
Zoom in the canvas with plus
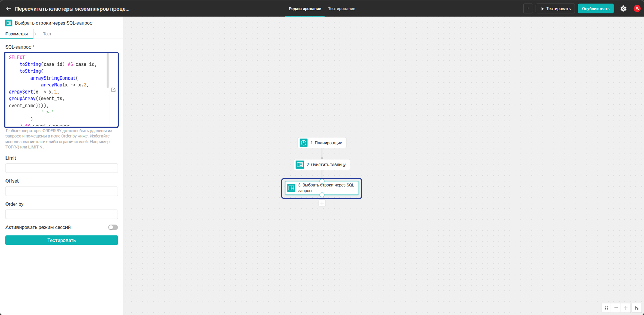625,308
